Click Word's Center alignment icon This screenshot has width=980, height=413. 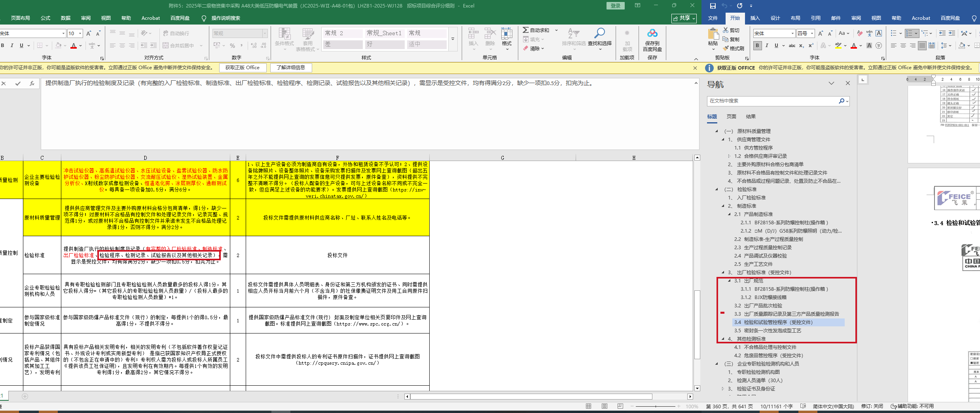[x=903, y=45]
